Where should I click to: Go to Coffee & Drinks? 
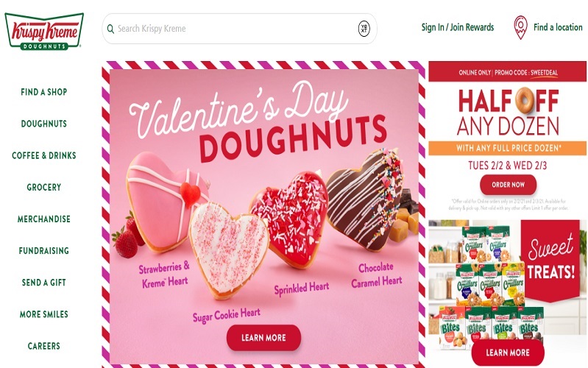(44, 155)
